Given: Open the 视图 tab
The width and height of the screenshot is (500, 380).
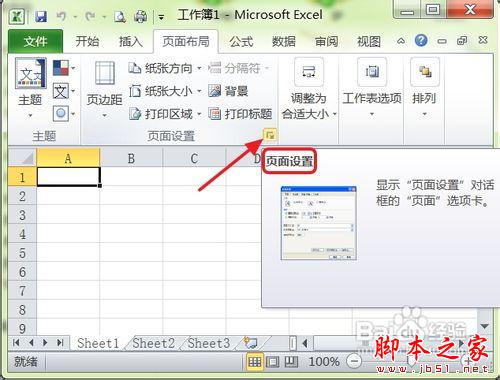Looking at the screenshot, I should (x=369, y=42).
